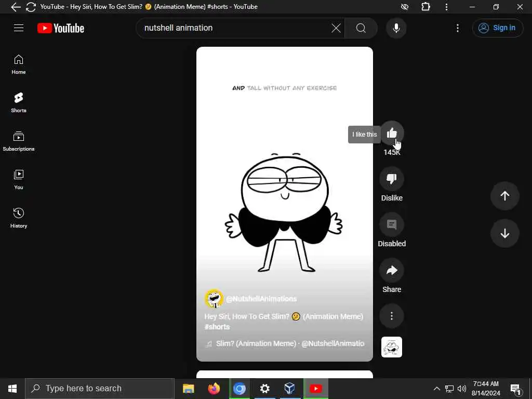The width and height of the screenshot is (532, 399).
Task: Open NutshellAnimations channel avatar
Action: point(214,299)
